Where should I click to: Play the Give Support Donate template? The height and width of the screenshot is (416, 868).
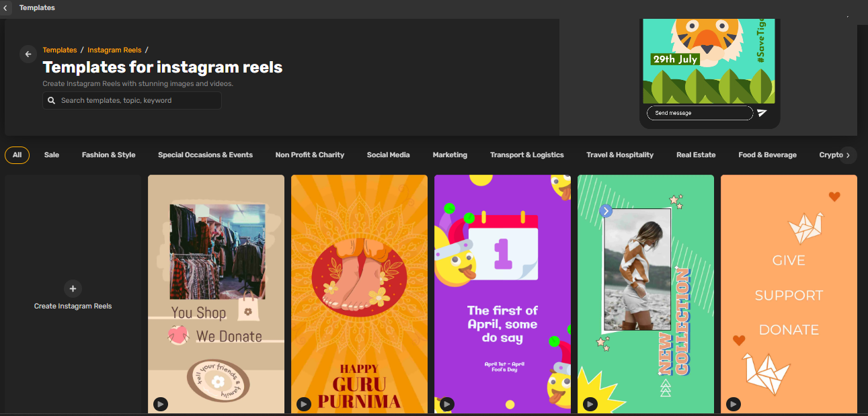(x=733, y=404)
